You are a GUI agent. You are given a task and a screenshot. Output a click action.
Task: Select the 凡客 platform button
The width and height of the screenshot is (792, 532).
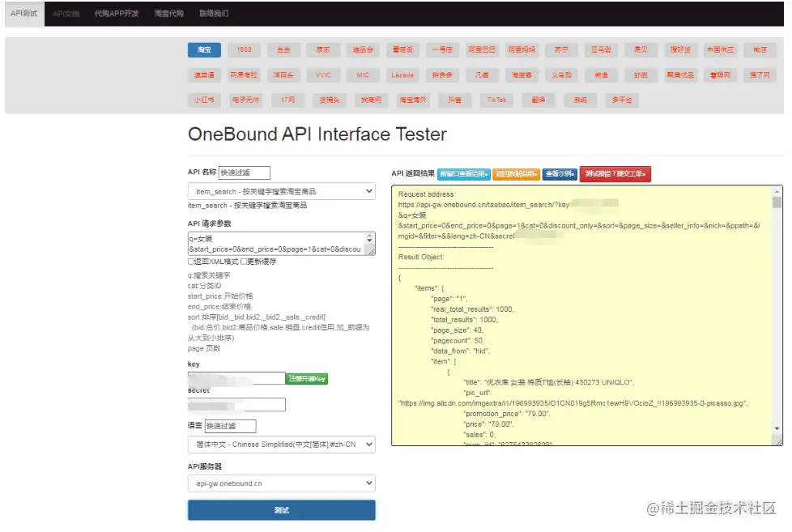coord(482,74)
